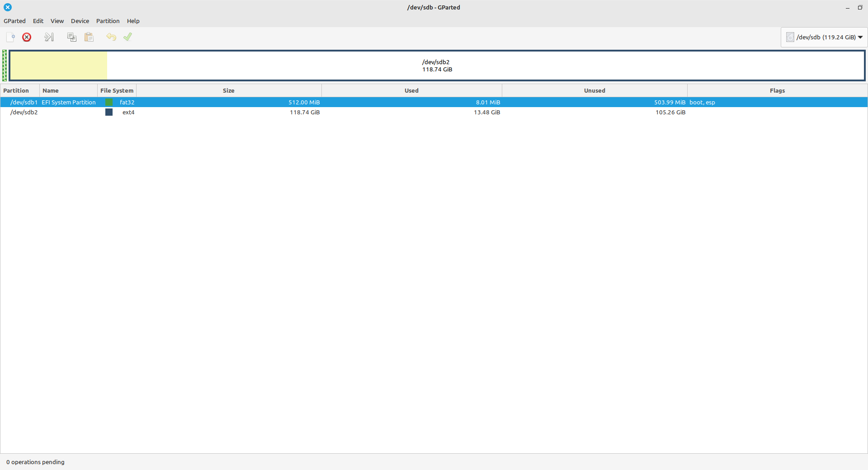This screenshot has width=868, height=470.
Task: Click the green Apply all operations checkmark
Action: tap(128, 37)
